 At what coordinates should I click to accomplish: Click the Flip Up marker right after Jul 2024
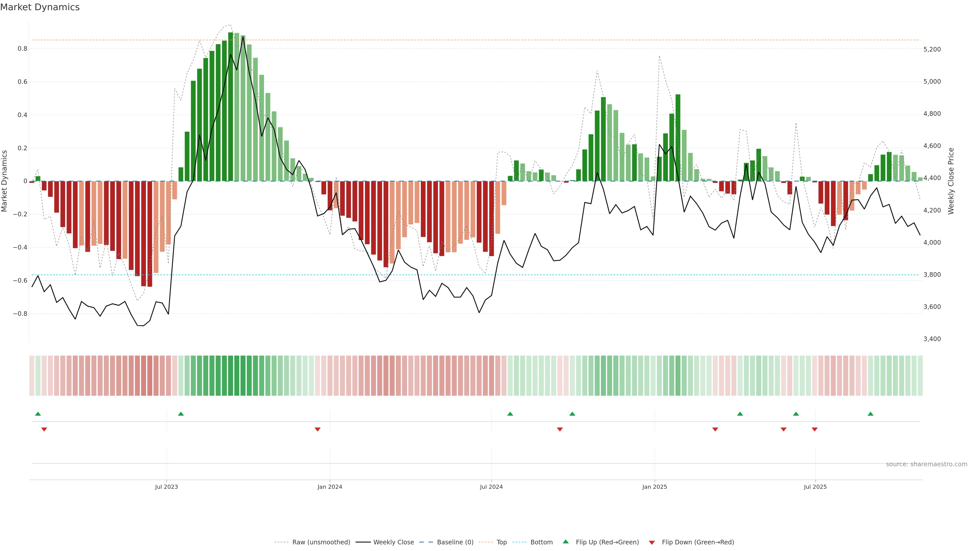pyautogui.click(x=510, y=414)
